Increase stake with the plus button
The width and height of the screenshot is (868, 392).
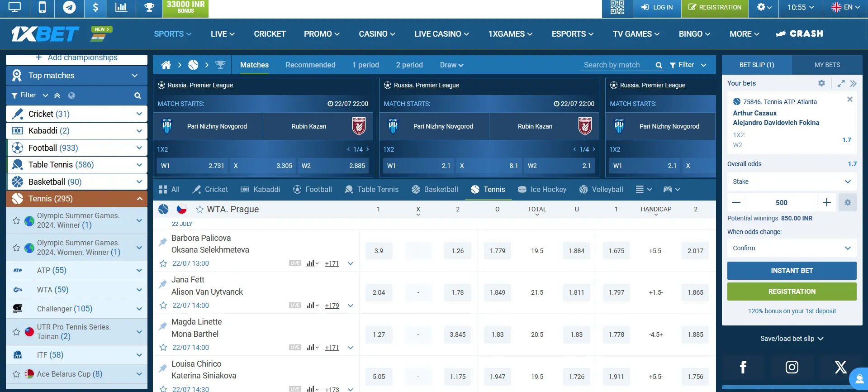[x=827, y=203]
